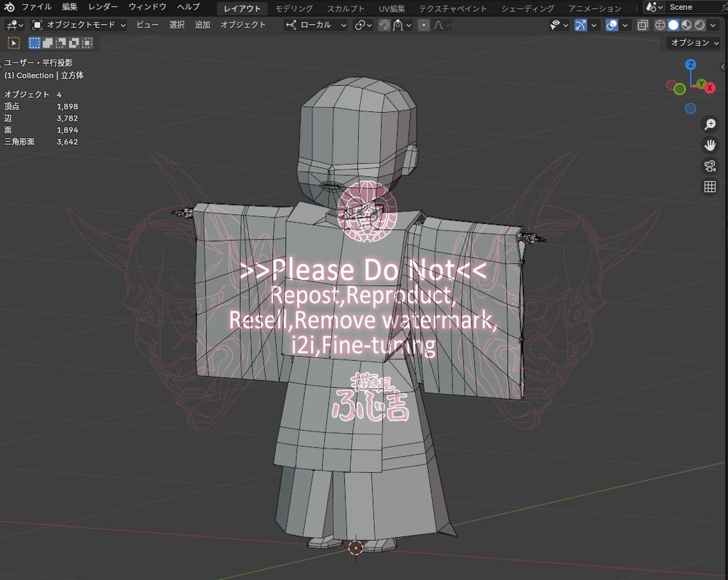Open the ウィンドウ menu
The image size is (728, 580).
[147, 7]
